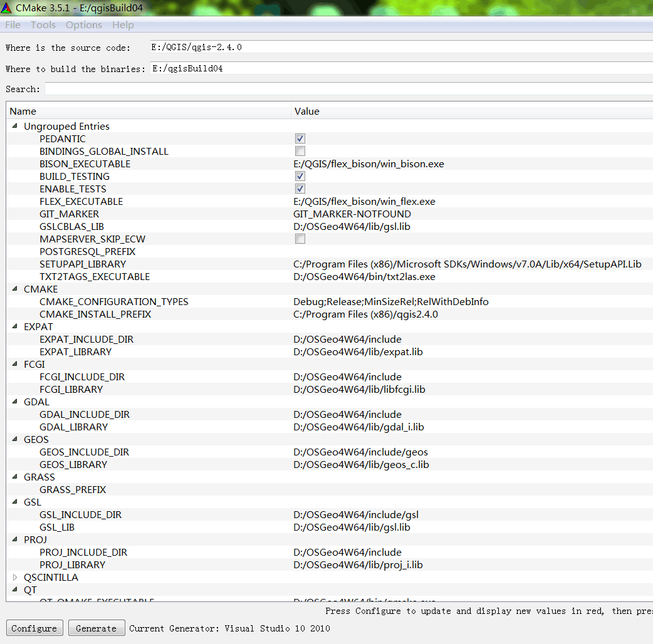Enable the MAPSERVER_SKIP_ECW checkbox
The image size is (653, 644).
(x=300, y=239)
